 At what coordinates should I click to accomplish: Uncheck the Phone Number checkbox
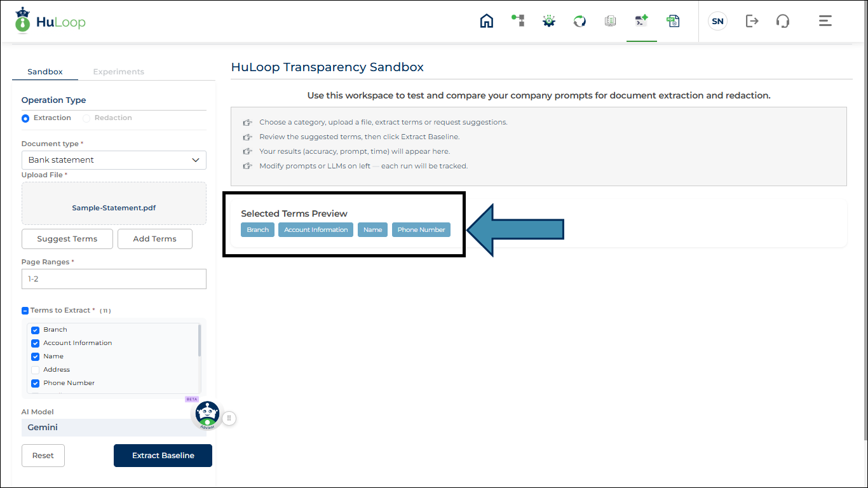[x=36, y=383]
